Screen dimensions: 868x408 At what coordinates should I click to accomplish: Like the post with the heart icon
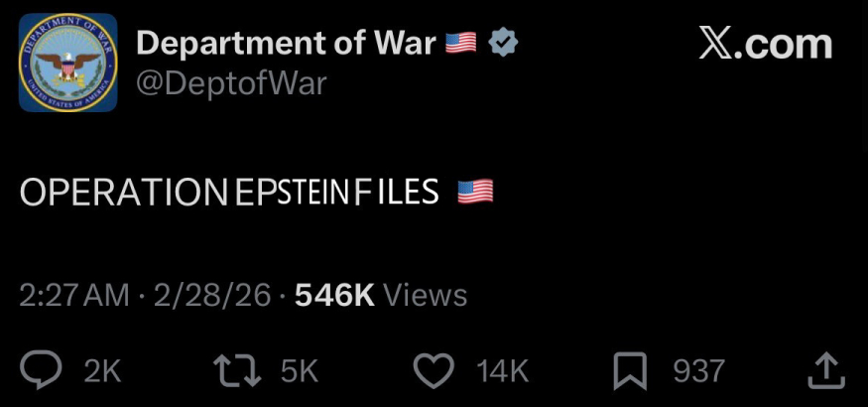[x=433, y=371]
